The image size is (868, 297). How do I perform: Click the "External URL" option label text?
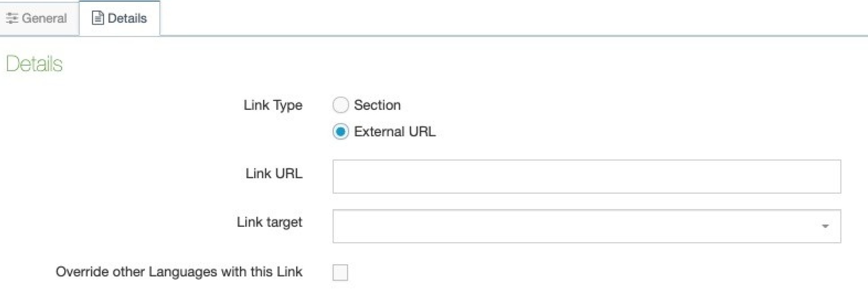tap(395, 131)
